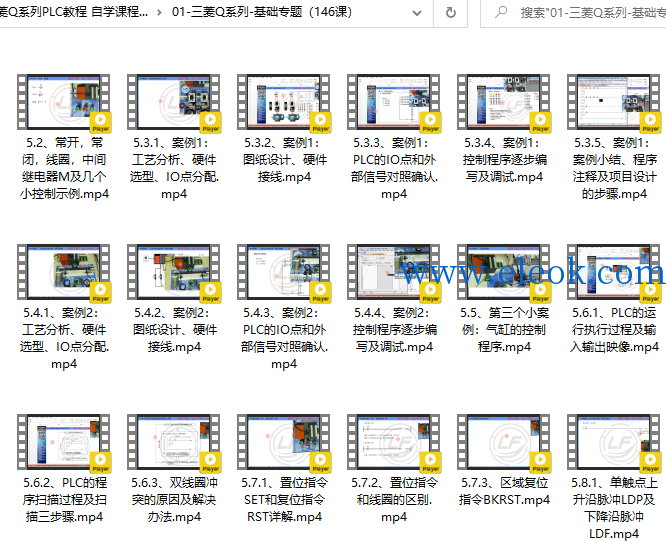
Task: Select the 5.7.1 置位指令SET video icon
Action: pyautogui.click(x=284, y=442)
